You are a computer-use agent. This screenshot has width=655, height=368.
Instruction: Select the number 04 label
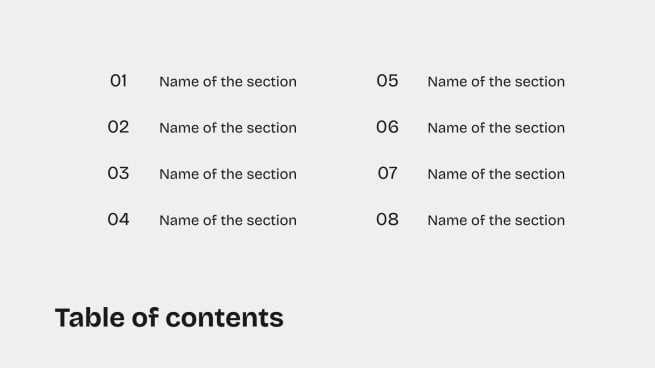(x=118, y=219)
